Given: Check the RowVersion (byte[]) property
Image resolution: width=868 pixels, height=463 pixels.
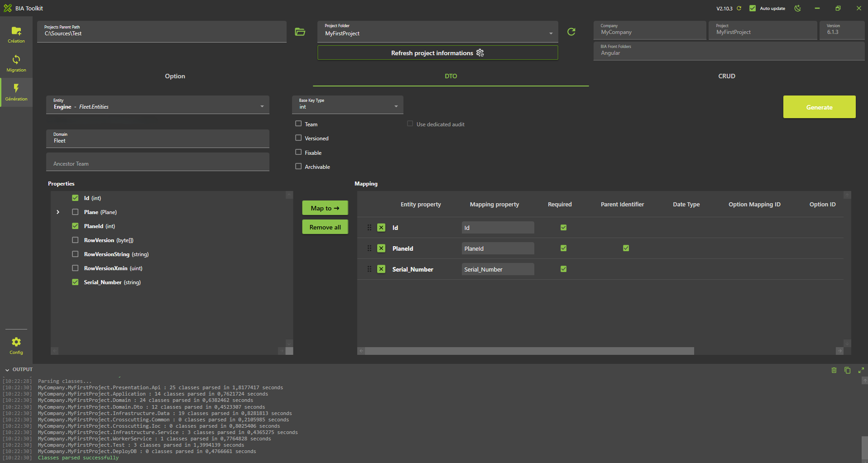Looking at the screenshot, I should 75,240.
